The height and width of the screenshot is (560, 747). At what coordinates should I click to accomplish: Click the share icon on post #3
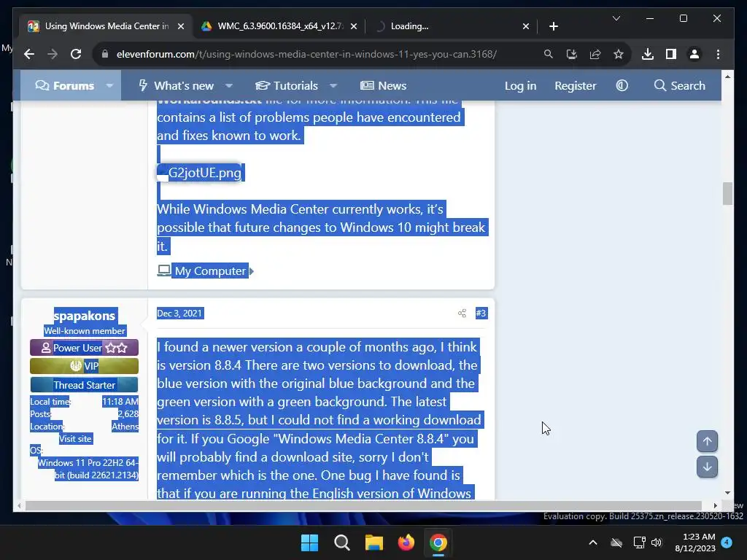click(462, 314)
